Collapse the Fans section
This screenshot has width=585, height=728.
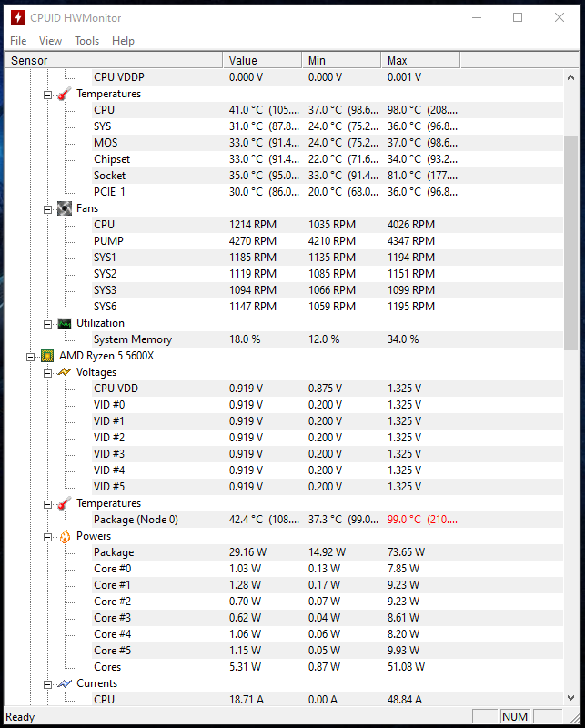(47, 207)
